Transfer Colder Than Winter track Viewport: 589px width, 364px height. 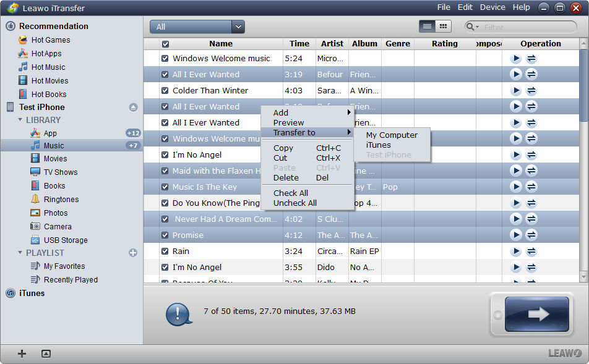click(531, 90)
